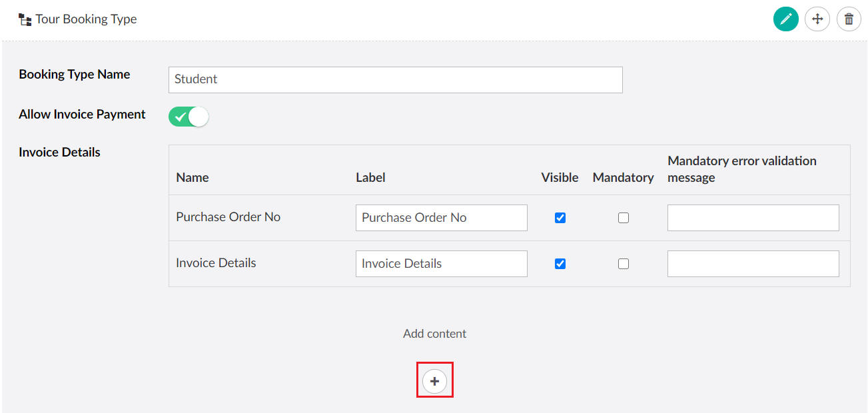Turn off the Allow Invoice Payment toggle
This screenshot has width=868, height=413.
[189, 117]
